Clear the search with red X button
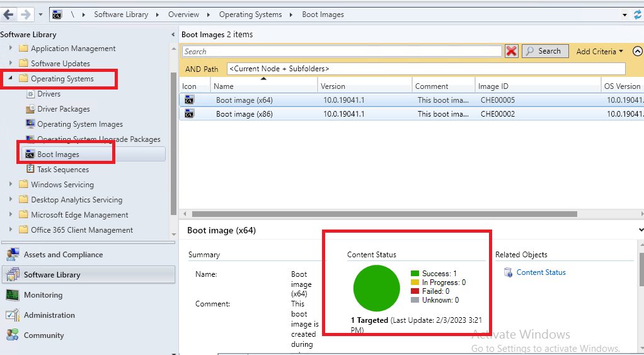644x355 pixels. (x=511, y=51)
